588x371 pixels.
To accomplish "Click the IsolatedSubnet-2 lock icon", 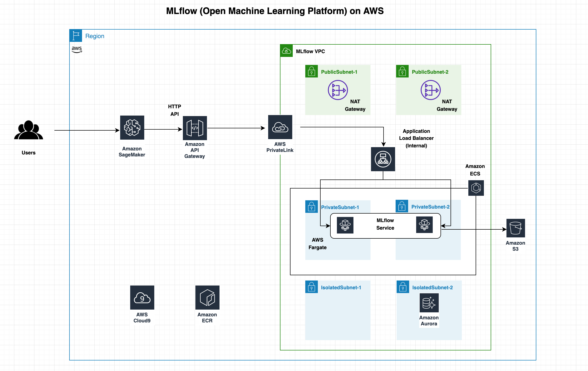I will pyautogui.click(x=403, y=287).
